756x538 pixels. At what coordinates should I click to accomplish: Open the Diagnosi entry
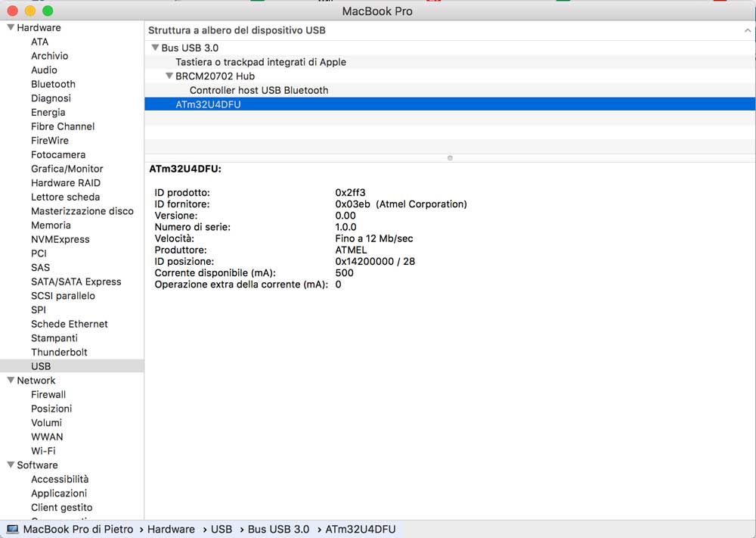(x=51, y=98)
